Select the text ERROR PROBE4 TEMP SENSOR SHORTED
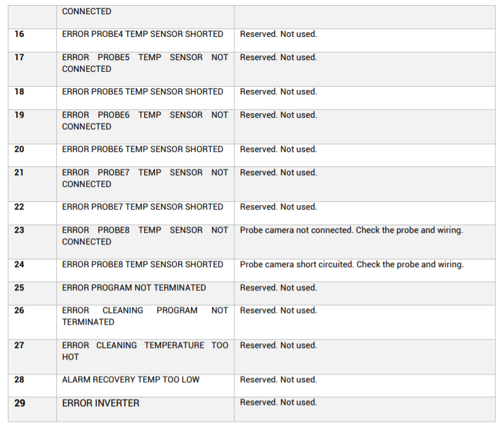 142,34
